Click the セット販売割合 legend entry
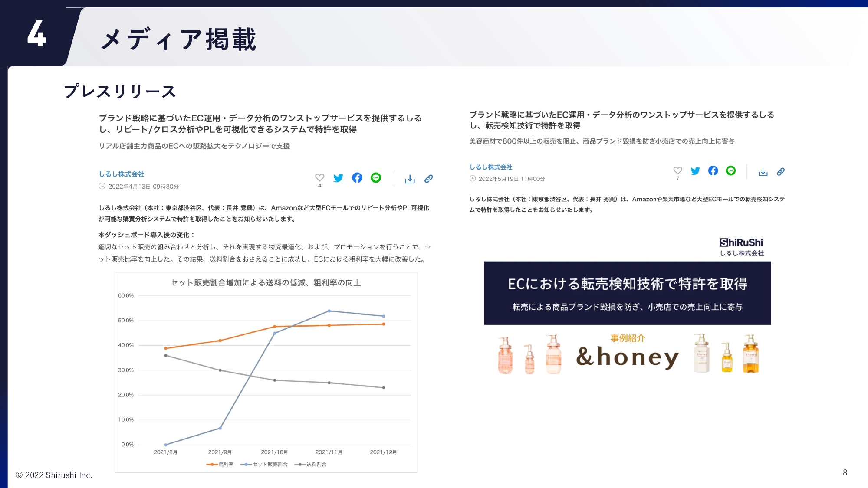The height and width of the screenshot is (488, 868). tap(264, 464)
